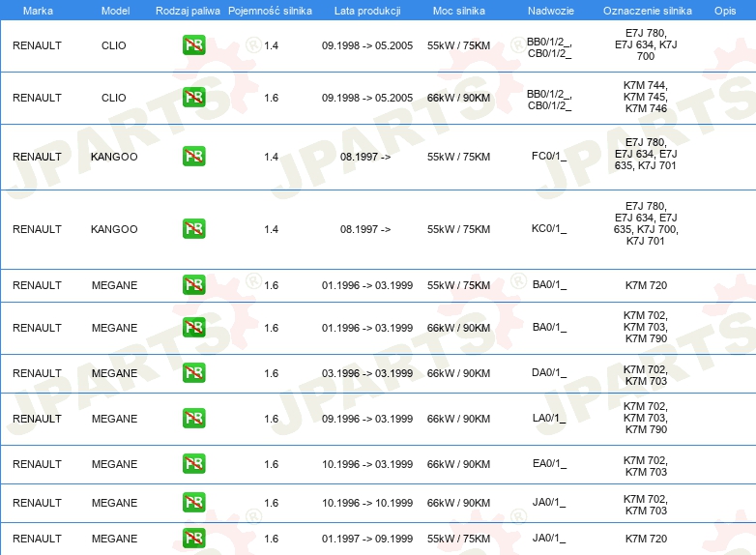756x555 pixels.
Task: Click the fuel icon in MEGANE BA0/1_ 55kW row
Action: pyautogui.click(x=193, y=285)
